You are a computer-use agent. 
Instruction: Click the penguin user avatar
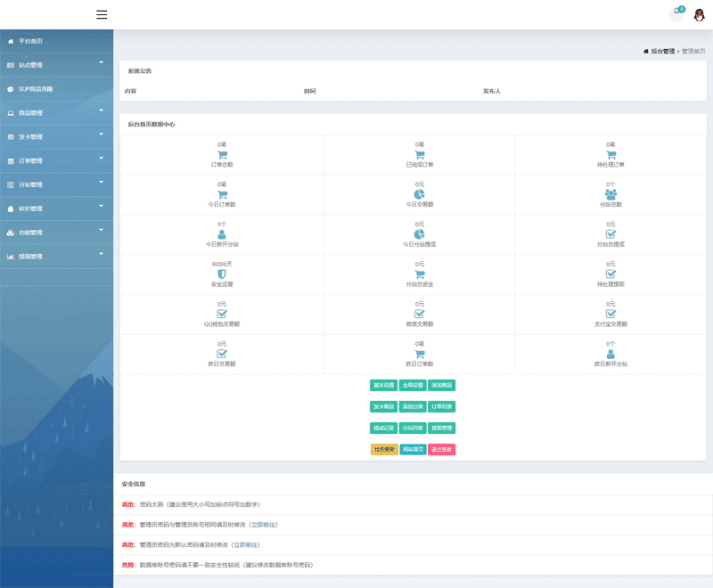click(x=698, y=14)
